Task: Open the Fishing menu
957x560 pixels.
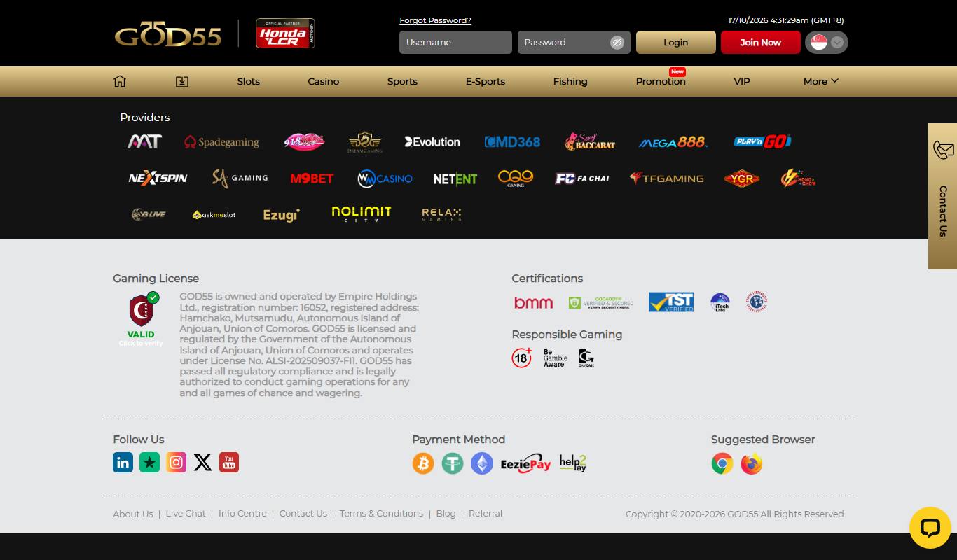Action: click(x=570, y=81)
